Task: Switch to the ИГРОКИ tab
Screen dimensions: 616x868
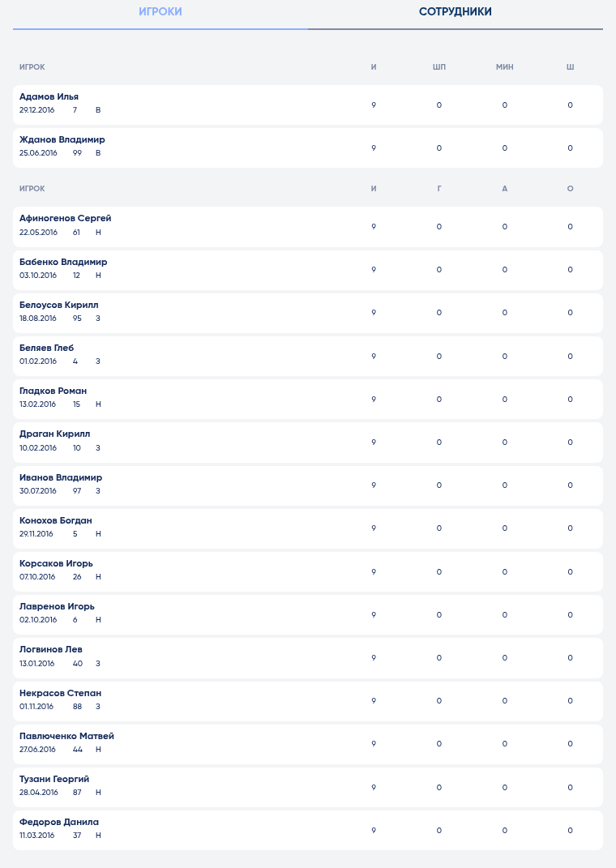Action: (x=160, y=11)
